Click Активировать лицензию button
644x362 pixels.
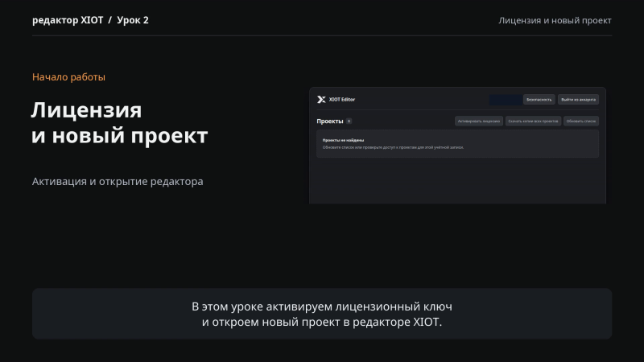[x=479, y=121]
